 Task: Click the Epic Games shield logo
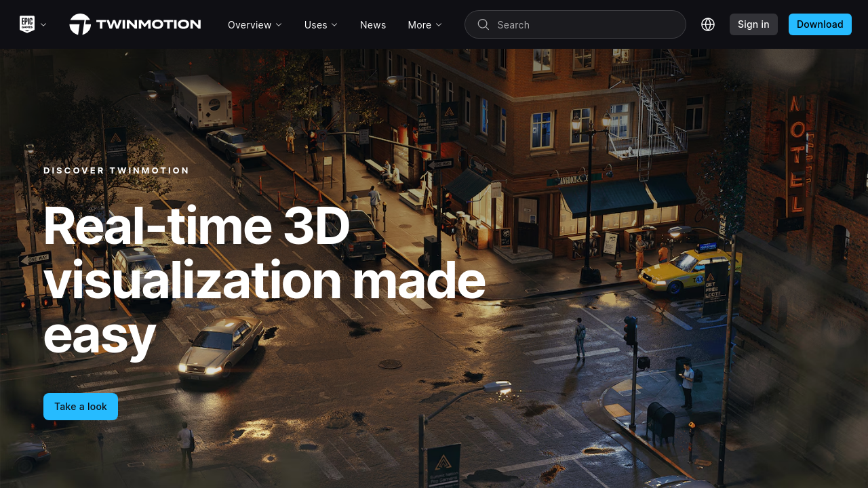pyautogui.click(x=27, y=24)
